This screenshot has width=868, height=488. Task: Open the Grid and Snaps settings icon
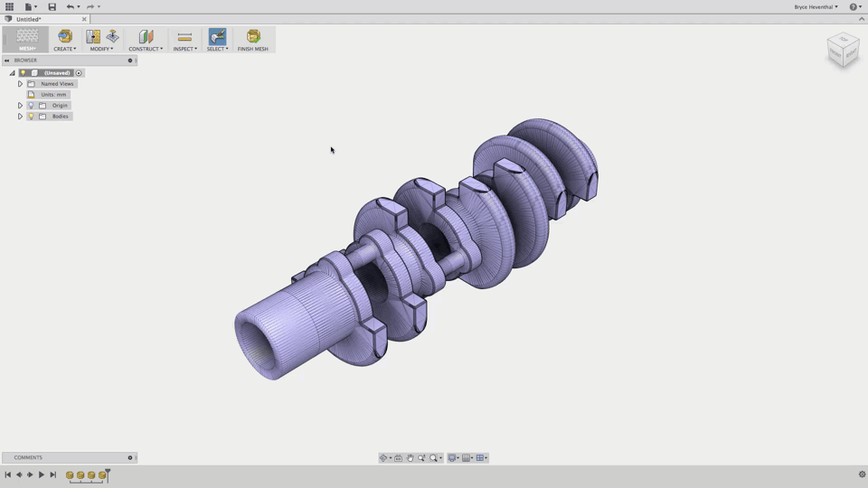coord(467,457)
